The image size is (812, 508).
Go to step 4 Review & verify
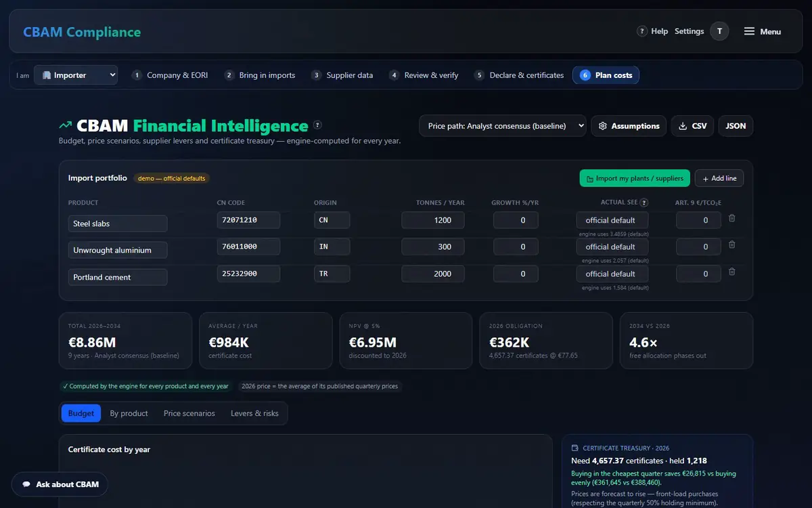click(x=424, y=75)
